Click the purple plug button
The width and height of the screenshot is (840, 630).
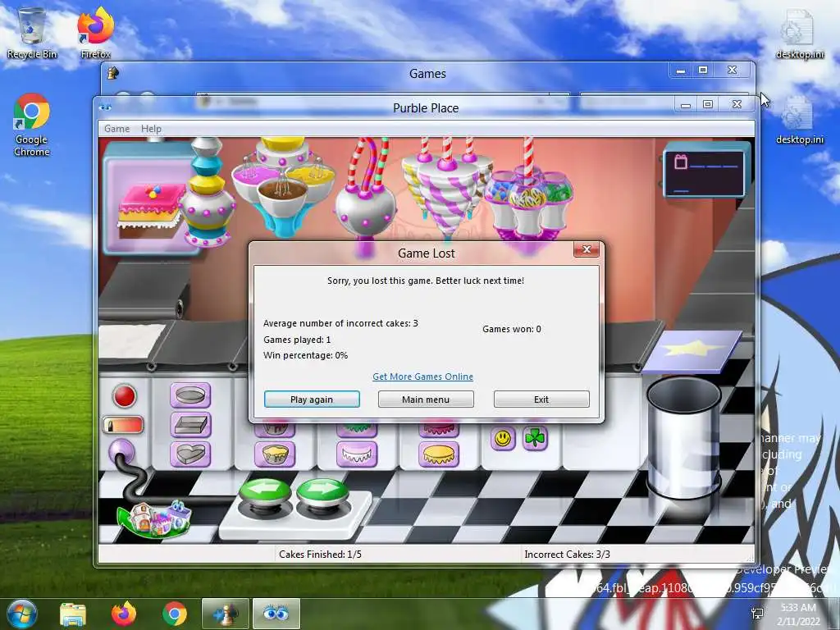coord(121,451)
